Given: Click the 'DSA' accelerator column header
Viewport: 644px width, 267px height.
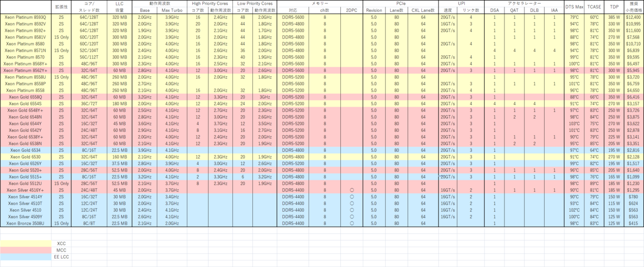Looking at the screenshot, I should [494, 10].
